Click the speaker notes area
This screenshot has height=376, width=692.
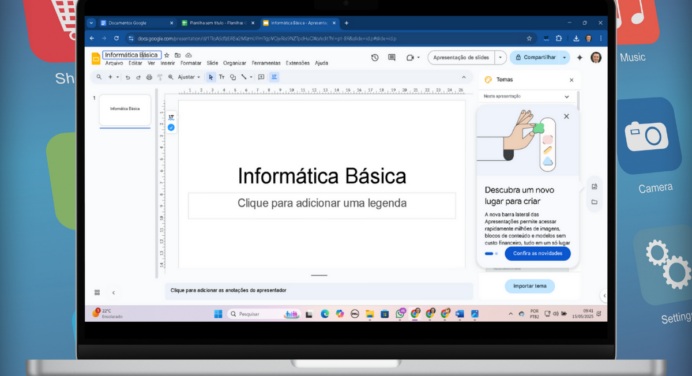click(x=319, y=290)
